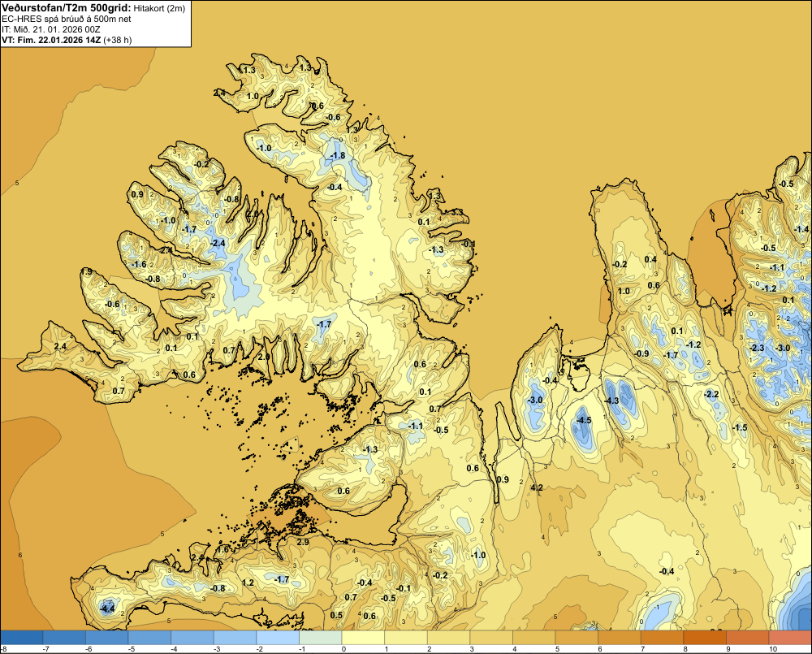Click the '(+38 h)' forecast offset text
Screen dimensions: 812x654
point(118,40)
